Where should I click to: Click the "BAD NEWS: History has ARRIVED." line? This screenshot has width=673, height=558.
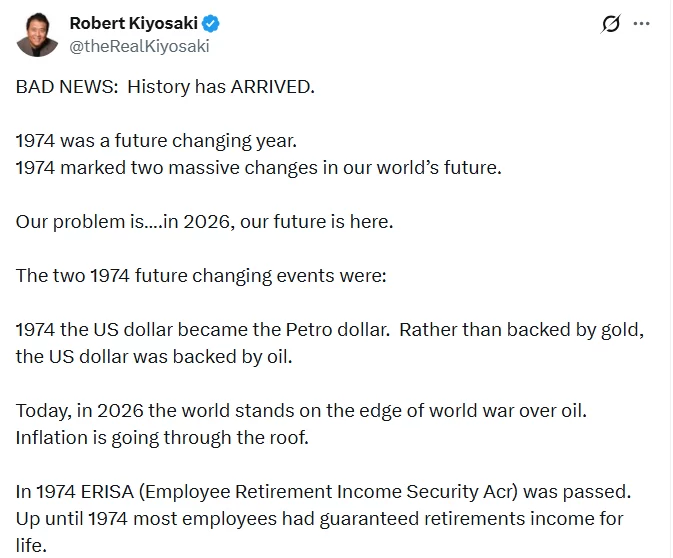[x=165, y=86]
